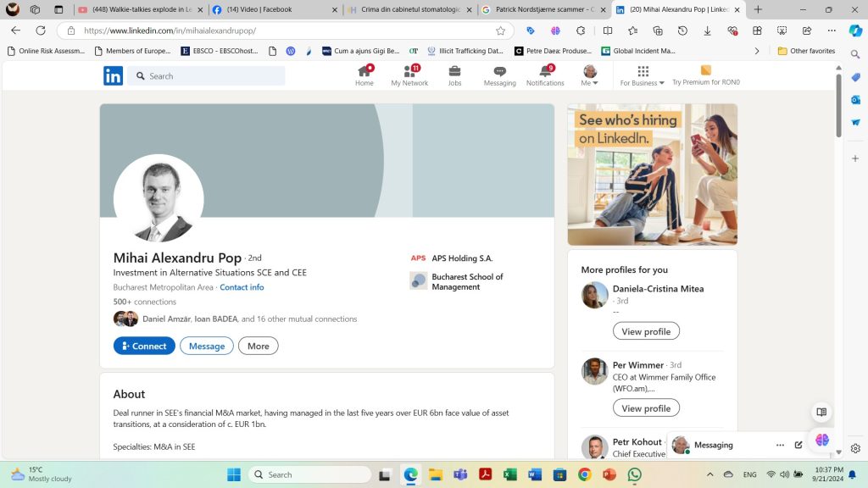View profile of Daniela-Cristina Mitea
The width and height of the screenshot is (868, 488).
646,331
